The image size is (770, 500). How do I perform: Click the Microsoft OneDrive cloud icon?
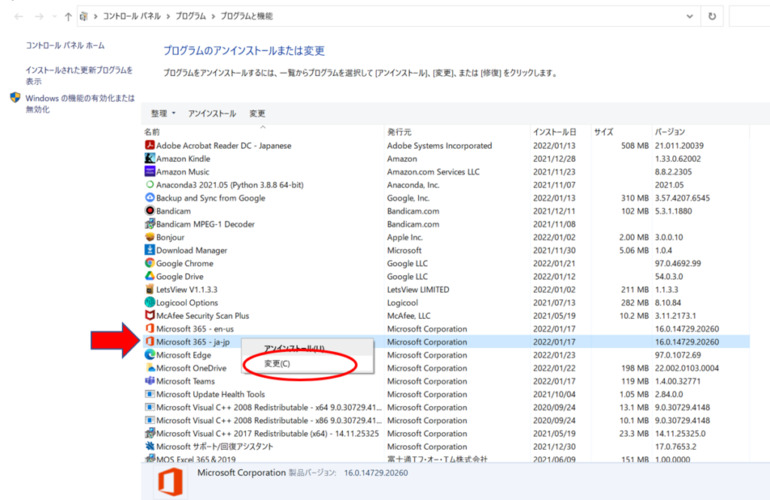tap(150, 368)
